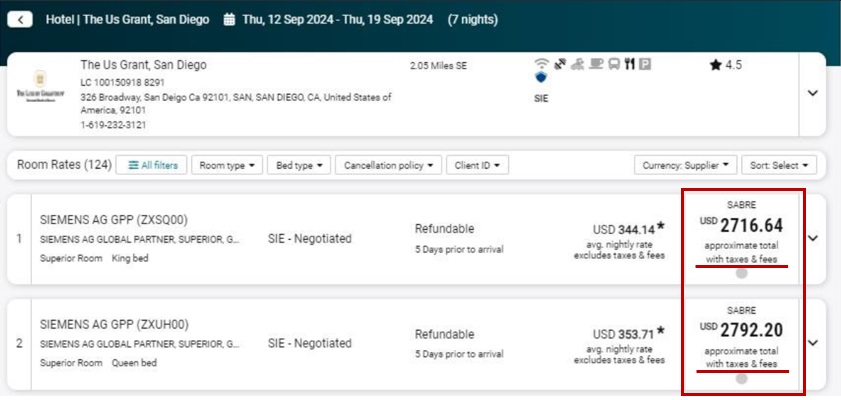Click row number 2 cell

tap(19, 344)
